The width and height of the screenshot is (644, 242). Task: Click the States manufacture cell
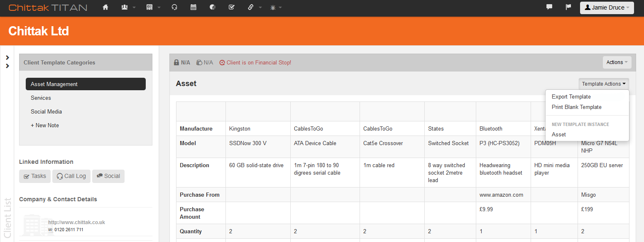(x=450, y=128)
